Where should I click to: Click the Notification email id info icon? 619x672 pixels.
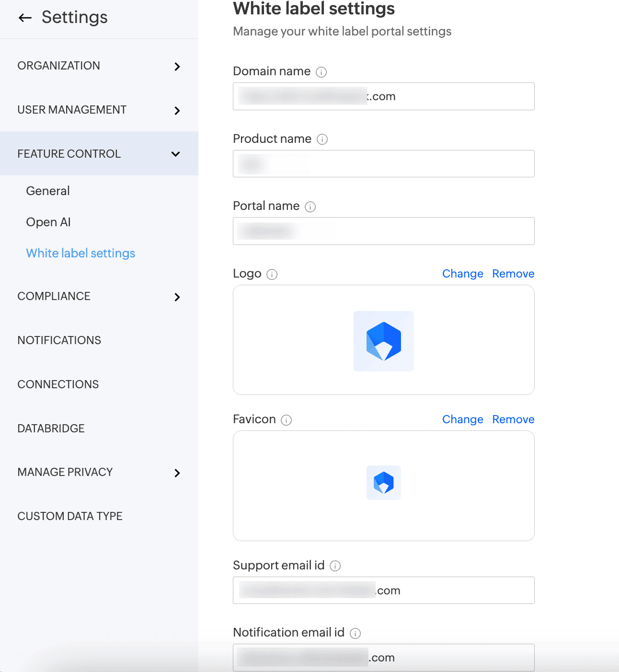tap(355, 633)
